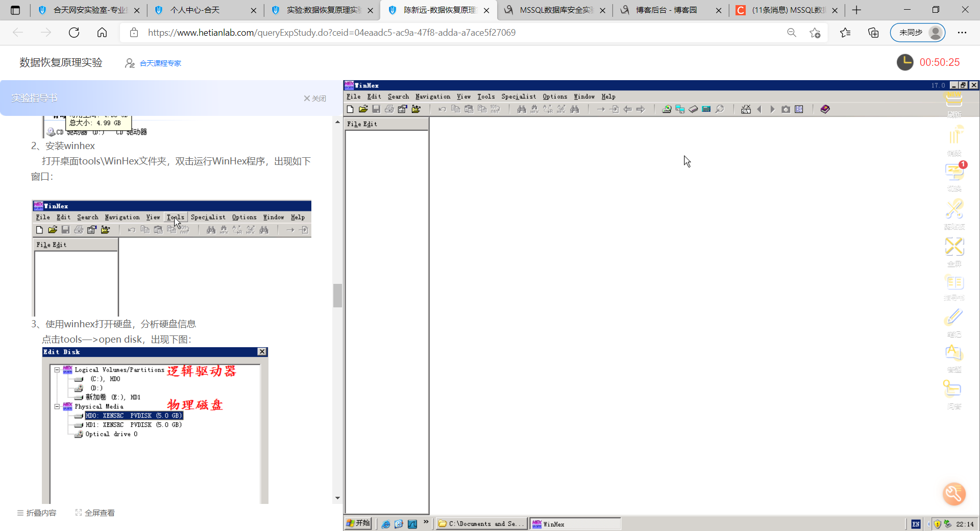Switch to the 个人中心-合天 browser tab
Screen dimensions: 980x531
click(x=205, y=10)
